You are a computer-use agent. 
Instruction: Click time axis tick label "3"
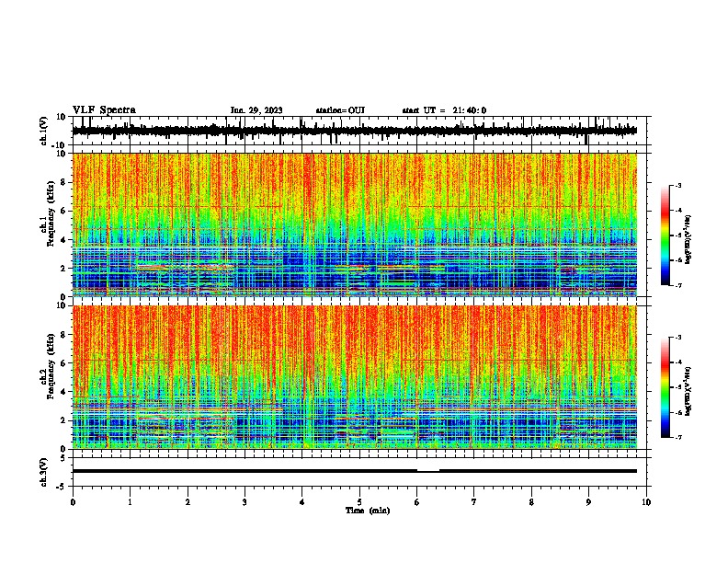pos(245,502)
